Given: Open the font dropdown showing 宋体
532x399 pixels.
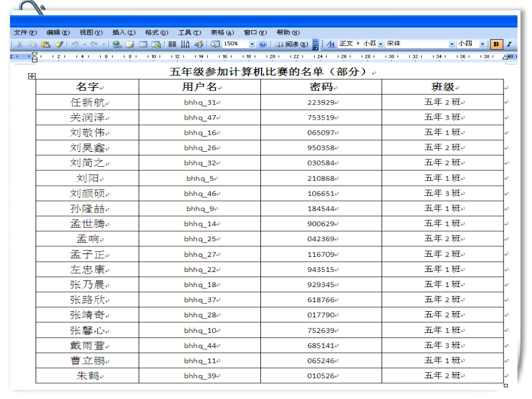Looking at the screenshot, I should (451, 44).
